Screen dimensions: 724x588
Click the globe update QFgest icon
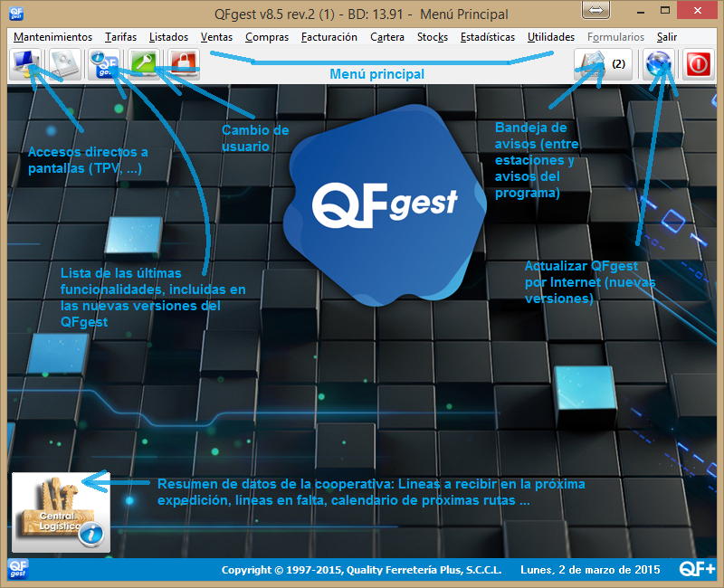(659, 64)
